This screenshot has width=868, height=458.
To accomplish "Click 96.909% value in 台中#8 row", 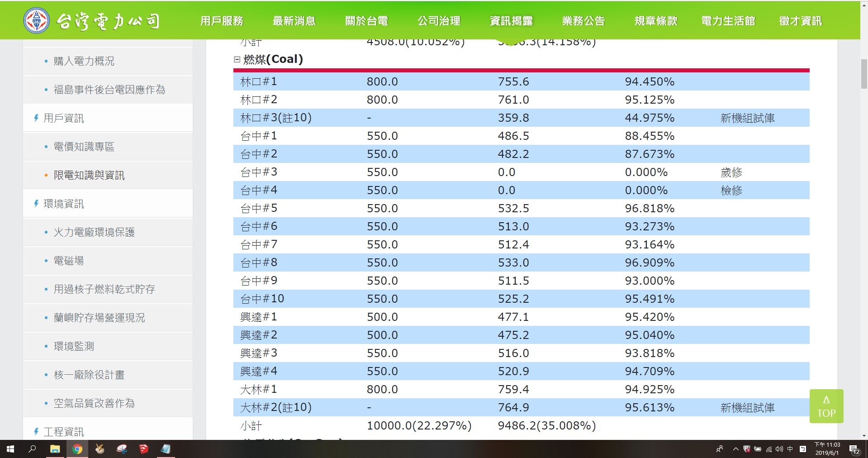I will (650, 262).
